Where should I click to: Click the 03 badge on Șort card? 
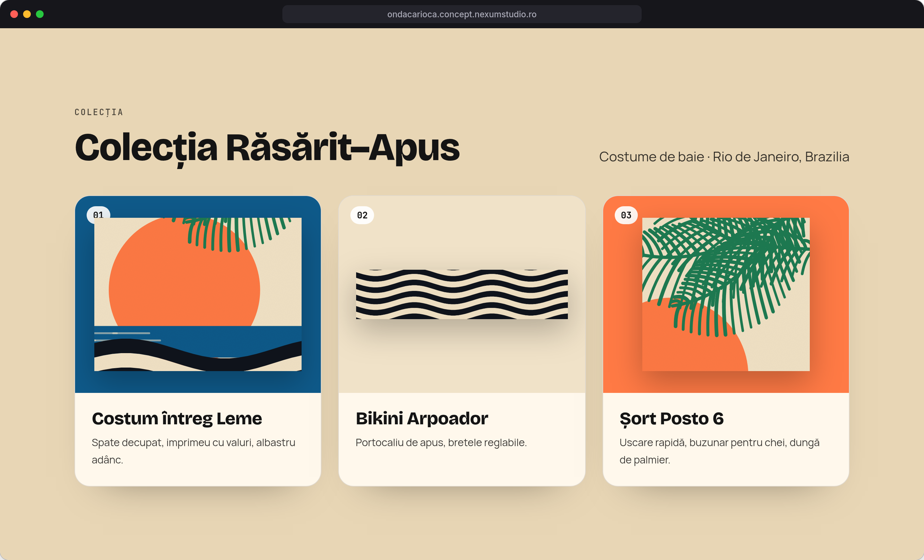626,215
